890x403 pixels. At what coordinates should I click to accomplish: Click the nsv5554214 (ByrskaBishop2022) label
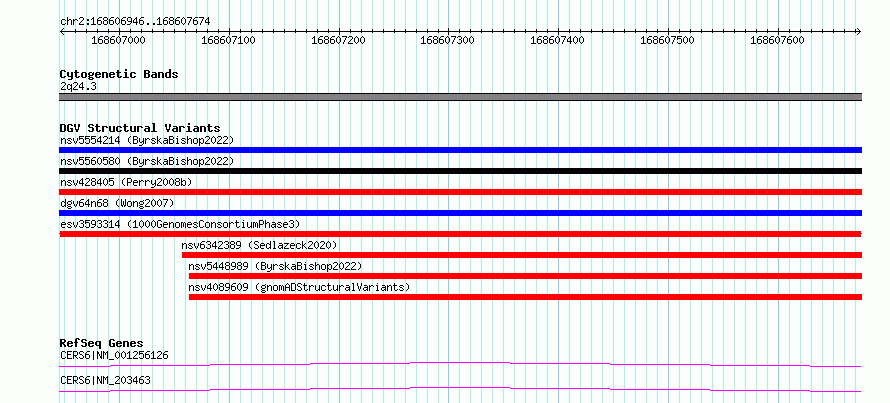[147, 140]
